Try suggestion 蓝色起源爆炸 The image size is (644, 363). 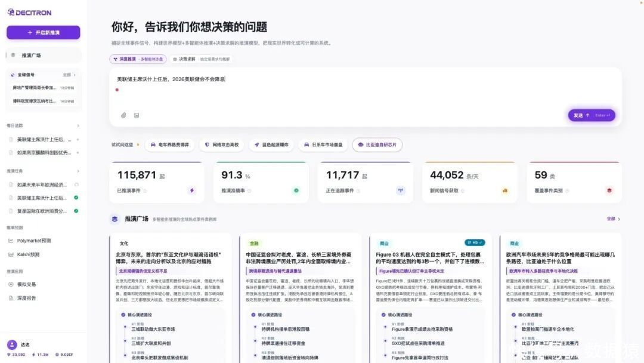click(x=271, y=144)
